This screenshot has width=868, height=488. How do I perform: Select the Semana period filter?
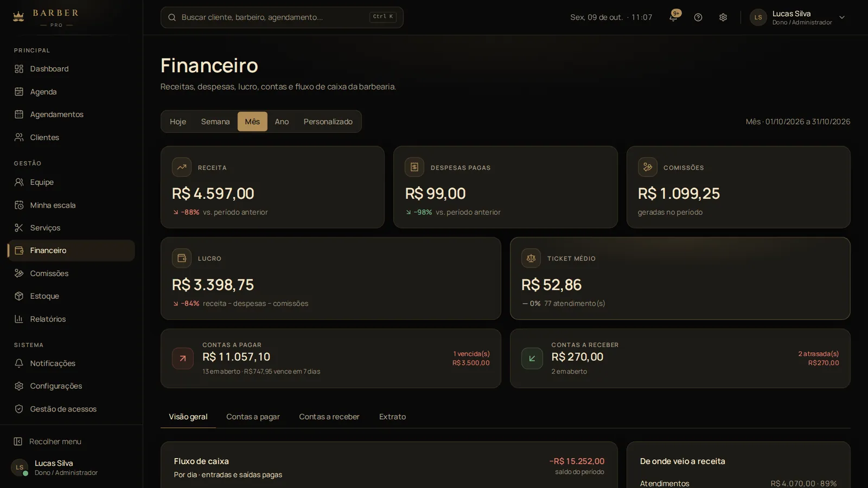tap(215, 121)
